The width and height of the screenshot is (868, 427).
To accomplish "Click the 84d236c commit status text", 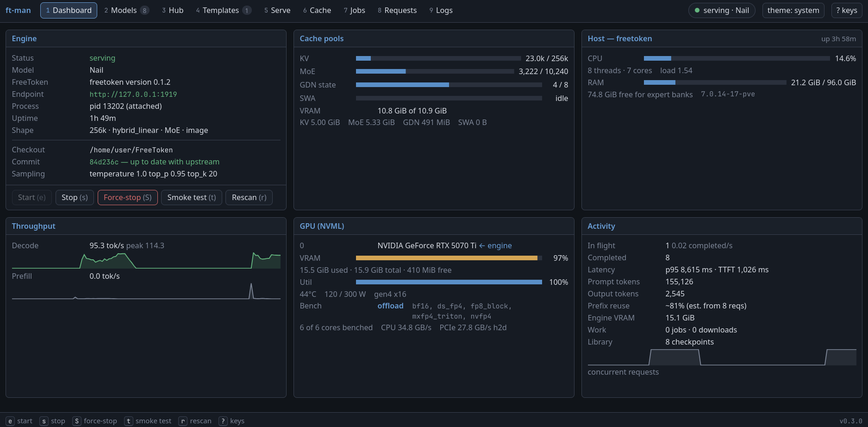I will click(155, 162).
